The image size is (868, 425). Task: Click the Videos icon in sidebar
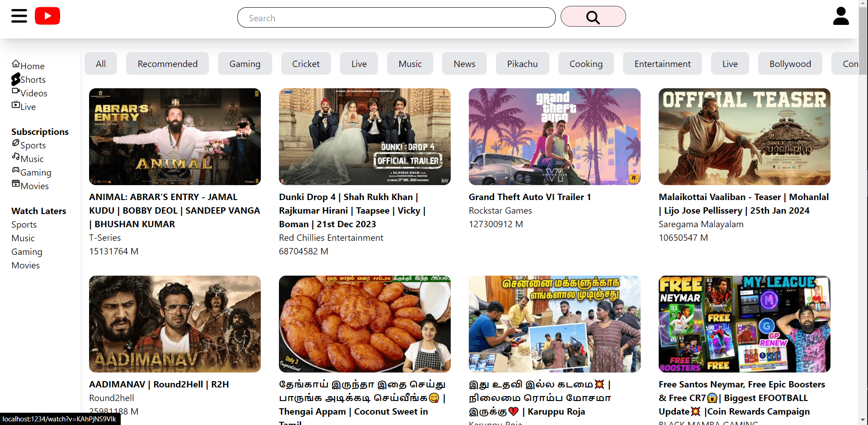(16, 91)
